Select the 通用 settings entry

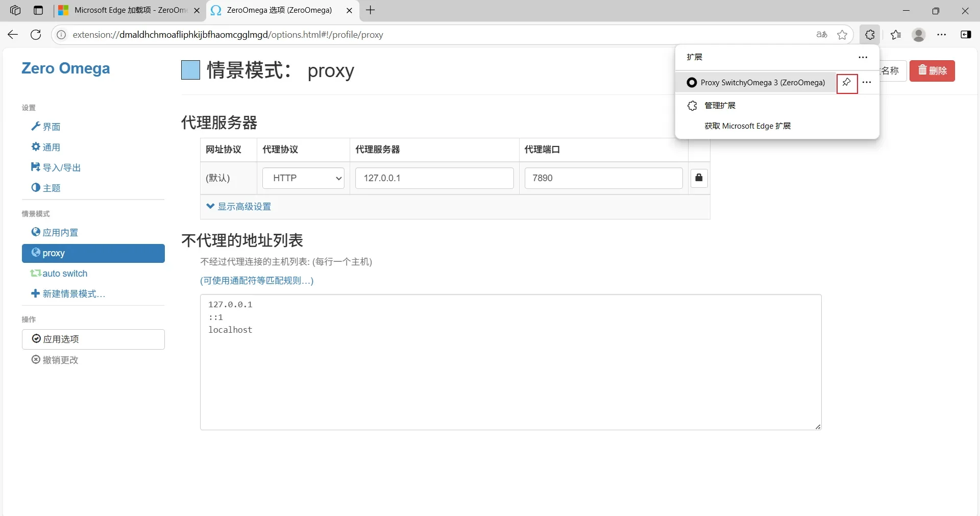point(52,147)
